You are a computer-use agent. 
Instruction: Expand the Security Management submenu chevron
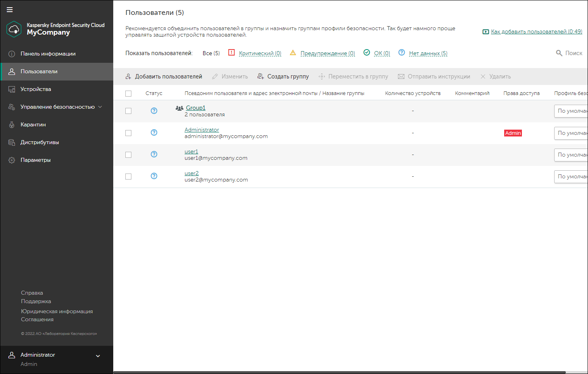(x=100, y=107)
